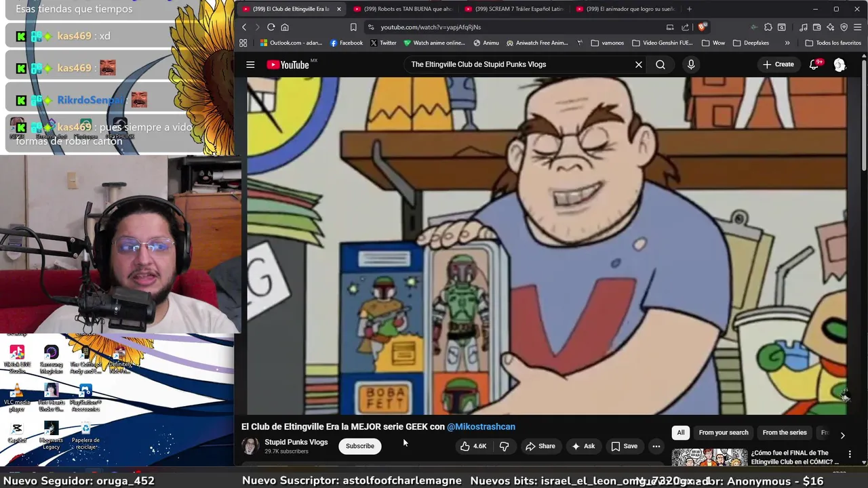868x488 pixels.
Task: Select the CapCut desktop icon
Action: coord(17,432)
